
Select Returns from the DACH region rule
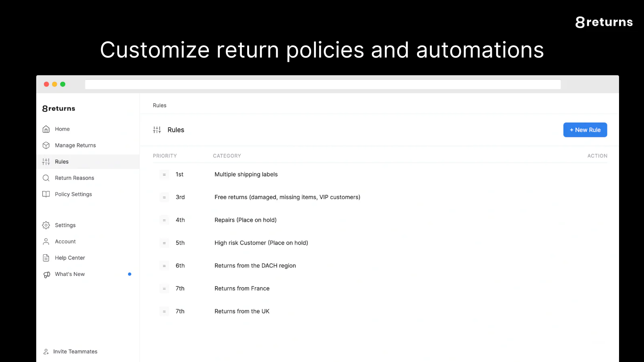click(x=255, y=266)
